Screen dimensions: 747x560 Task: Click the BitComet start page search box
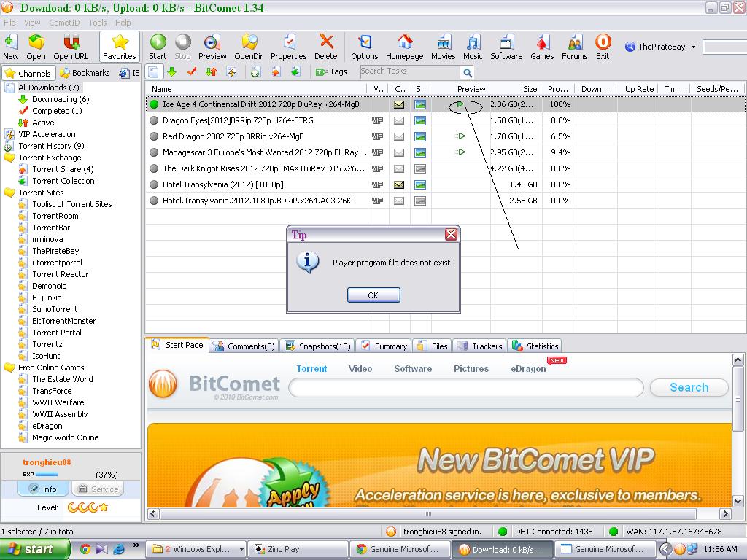click(466, 388)
